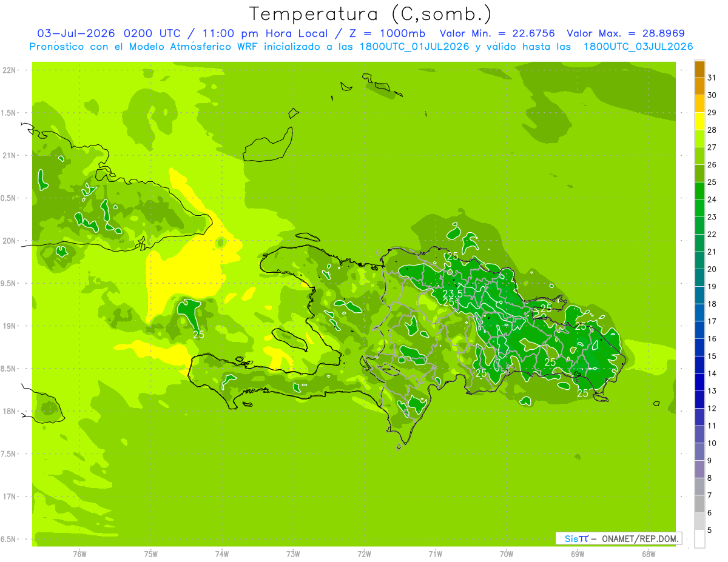Click the yellow colorbar segment between 28 and 29
The height and width of the screenshot is (562, 728).
tap(699, 121)
